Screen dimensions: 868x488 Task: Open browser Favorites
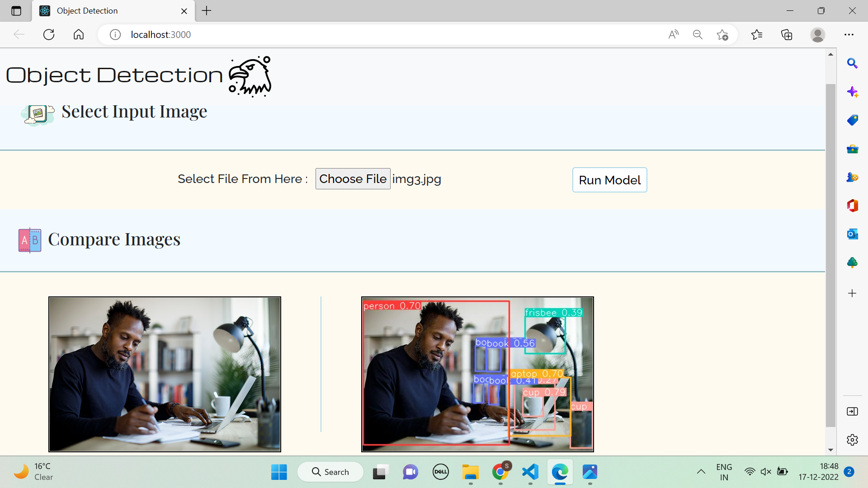pyautogui.click(x=757, y=34)
